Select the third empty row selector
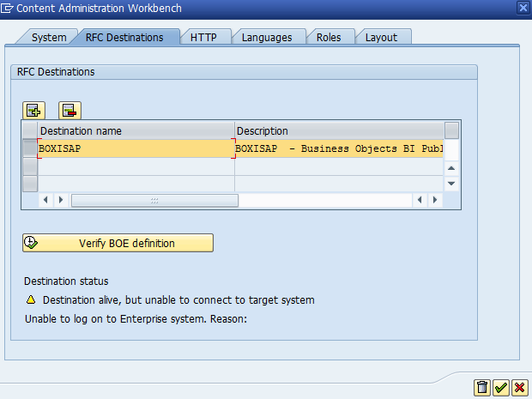Image resolution: width=532 pixels, height=399 pixels. click(x=30, y=184)
